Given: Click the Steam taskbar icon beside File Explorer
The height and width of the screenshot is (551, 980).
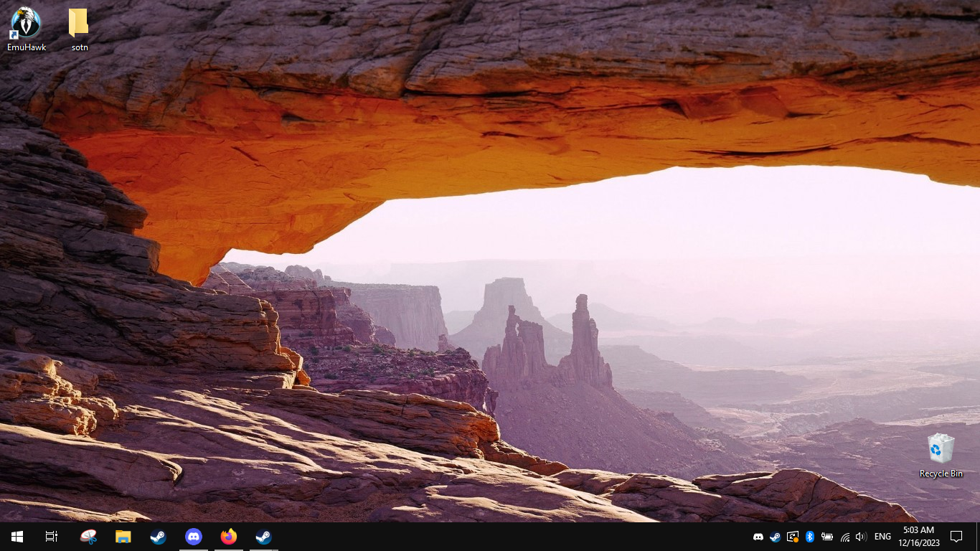Looking at the screenshot, I should 159,537.
